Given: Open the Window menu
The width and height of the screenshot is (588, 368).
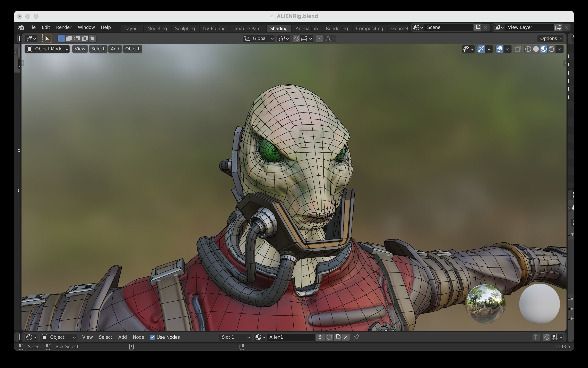Looking at the screenshot, I should coord(86,27).
